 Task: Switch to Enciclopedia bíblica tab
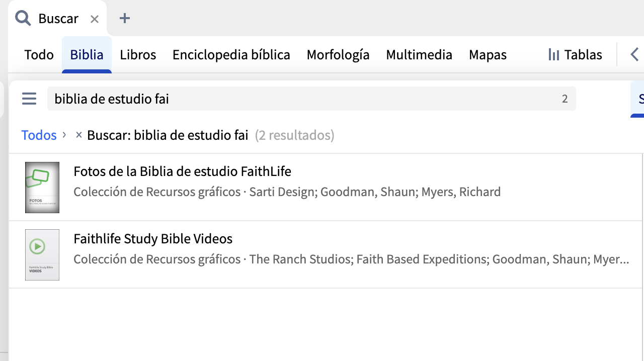tap(231, 55)
